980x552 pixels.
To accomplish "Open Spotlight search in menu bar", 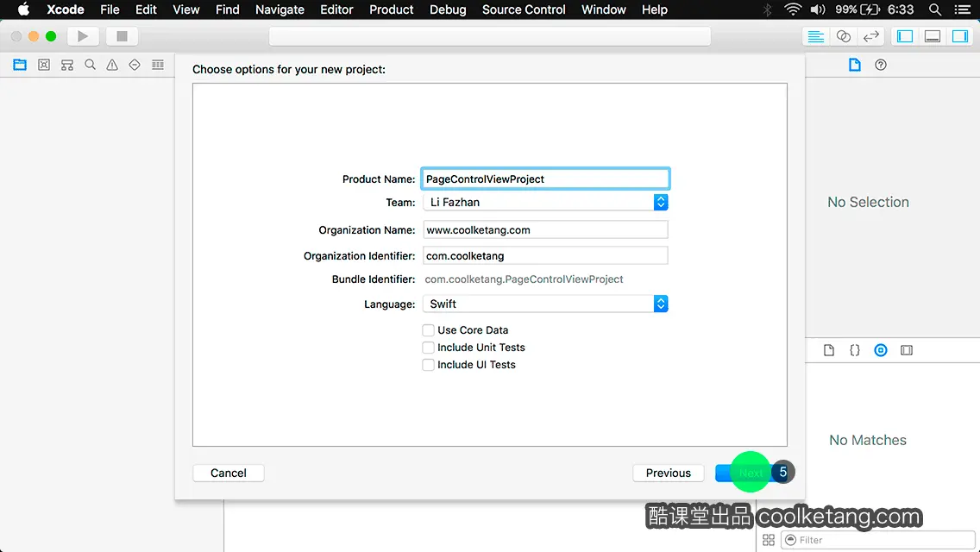I will 935,9.
